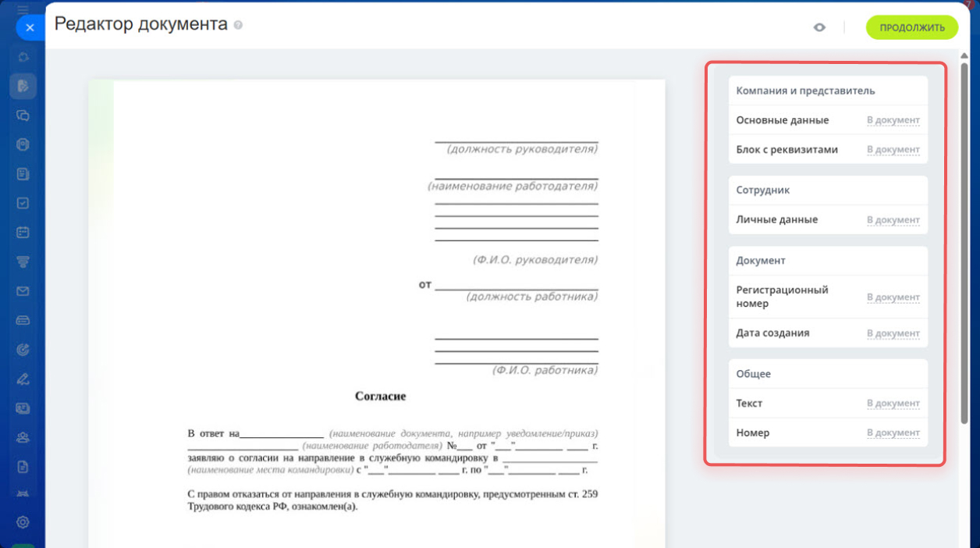This screenshot has width=980, height=548.
Task: Click the vertical scrollbar on the right
Action: (965, 234)
